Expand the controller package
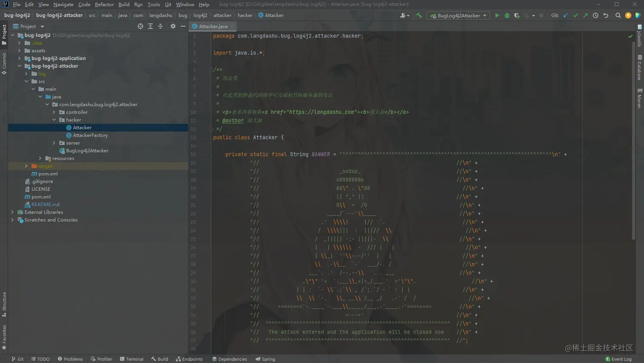 click(54, 112)
